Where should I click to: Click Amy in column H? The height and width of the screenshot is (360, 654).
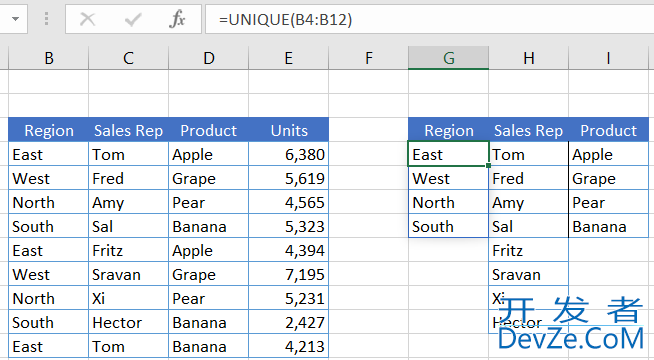528,202
